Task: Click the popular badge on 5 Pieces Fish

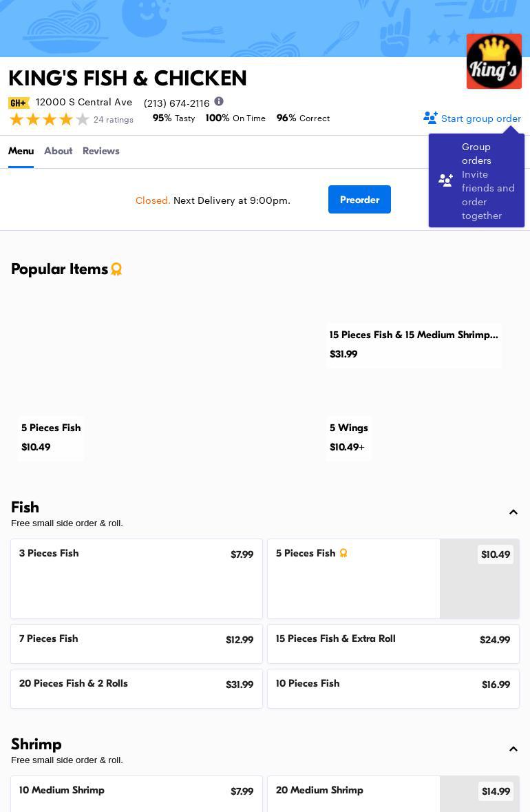Action: [343, 553]
